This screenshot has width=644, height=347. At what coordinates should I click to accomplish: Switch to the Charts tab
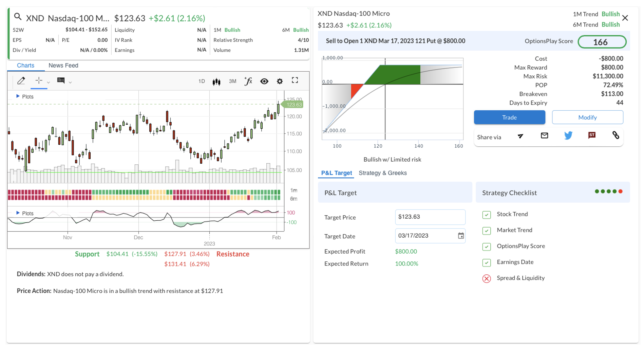pos(25,65)
